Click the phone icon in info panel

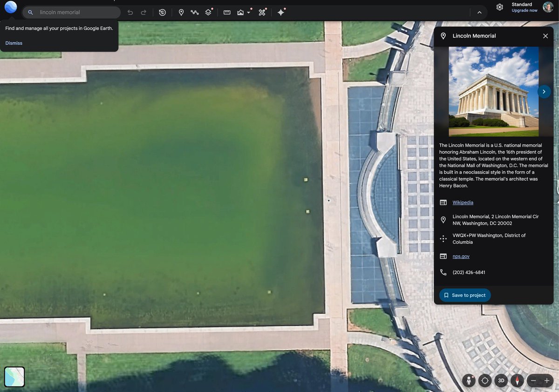[443, 272]
